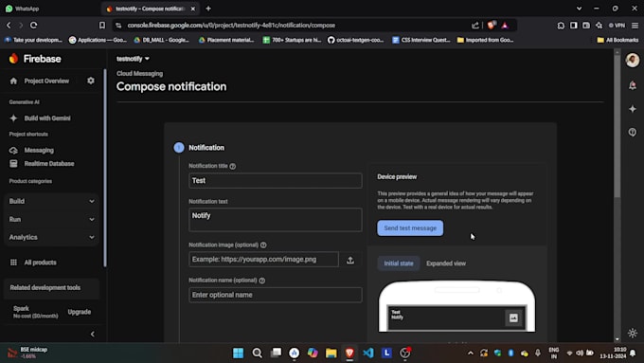Click the Send test message button
This screenshot has height=363, width=644.
410,228
